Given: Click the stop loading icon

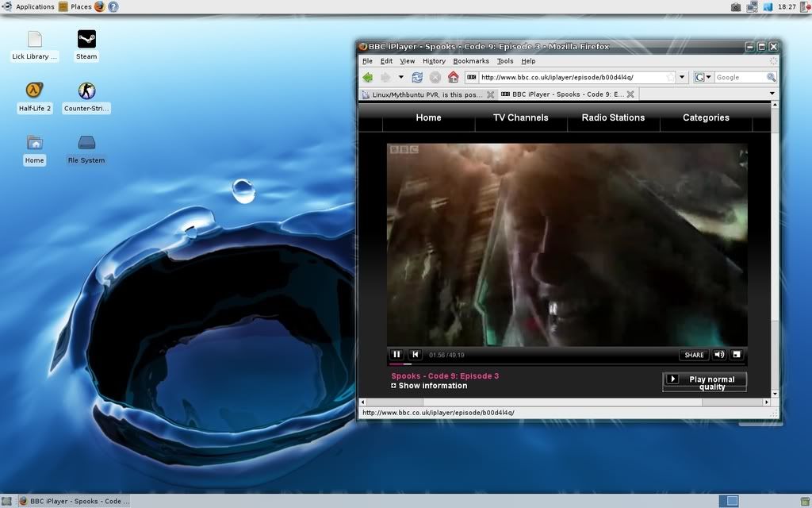Looking at the screenshot, I should (435, 77).
